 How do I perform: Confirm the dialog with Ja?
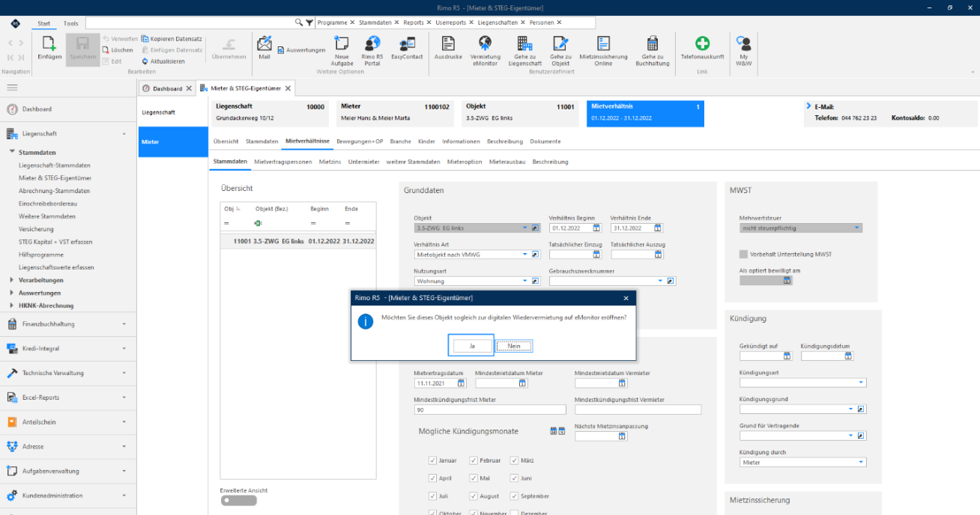tap(473, 346)
